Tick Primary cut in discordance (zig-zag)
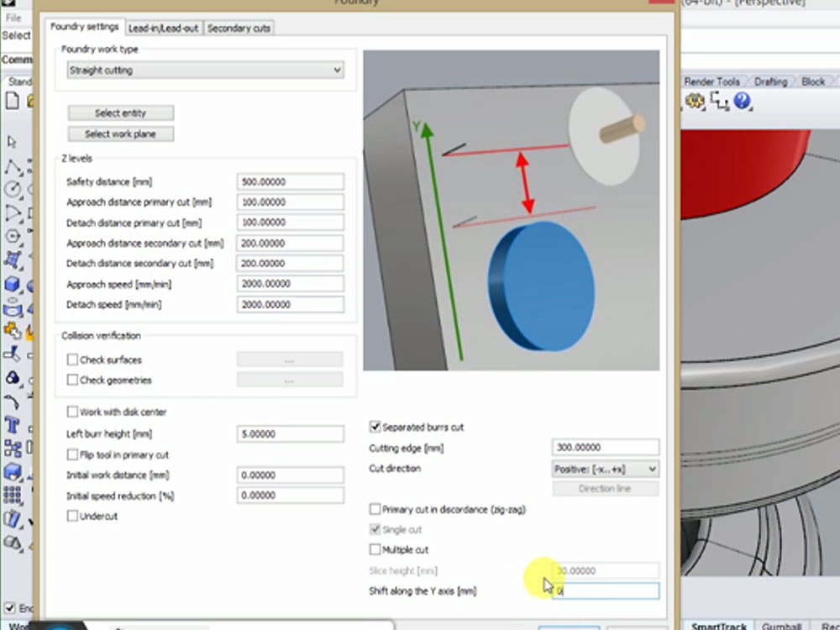Screen dimensions: 840x630 pos(375,509)
